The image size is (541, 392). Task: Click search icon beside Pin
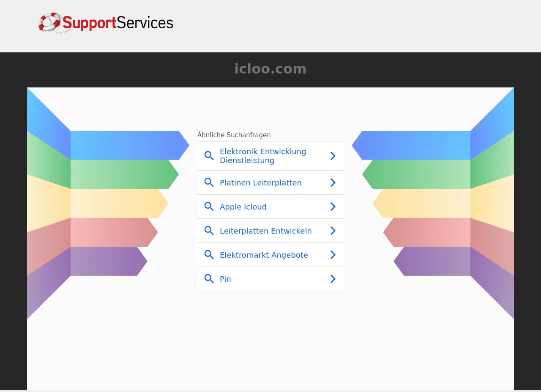[209, 279]
